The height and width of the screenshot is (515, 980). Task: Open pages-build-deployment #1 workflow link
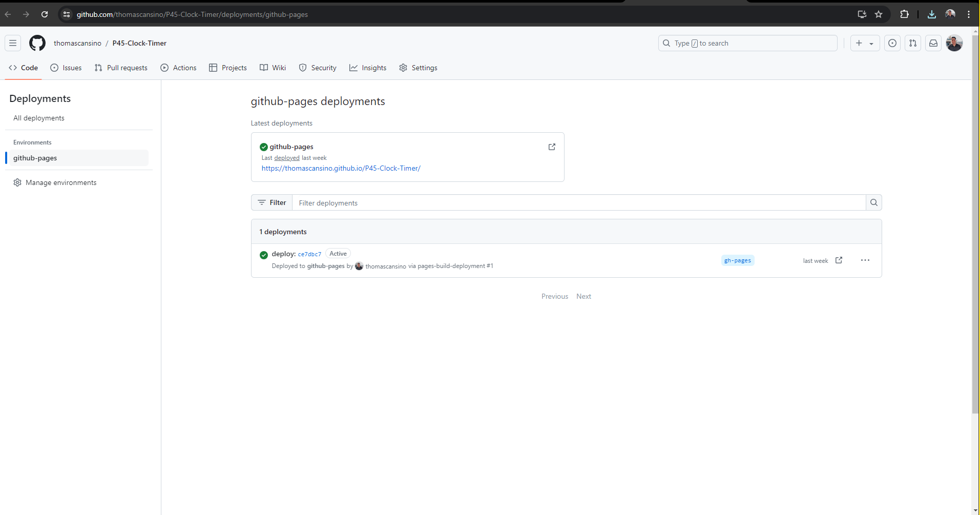(455, 266)
